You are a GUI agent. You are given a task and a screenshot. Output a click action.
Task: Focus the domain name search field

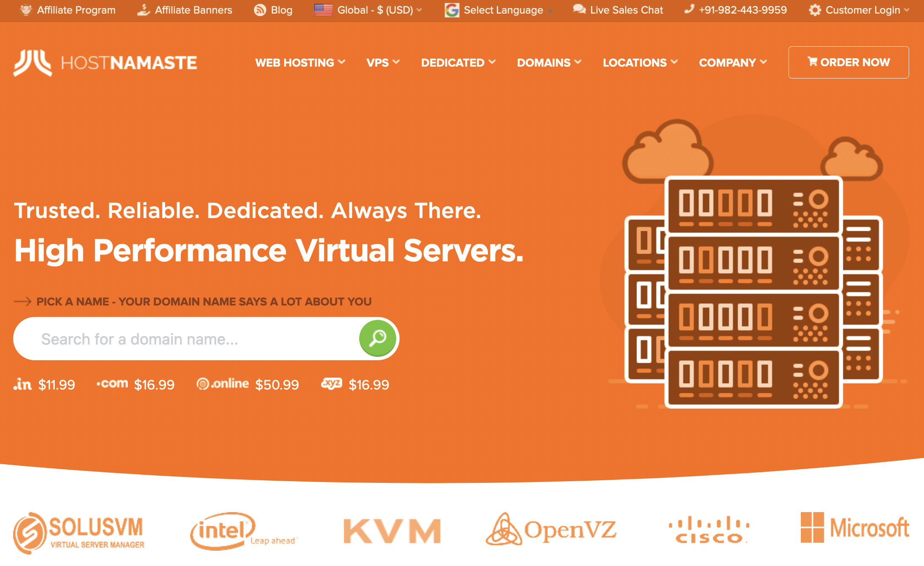pyautogui.click(x=186, y=339)
